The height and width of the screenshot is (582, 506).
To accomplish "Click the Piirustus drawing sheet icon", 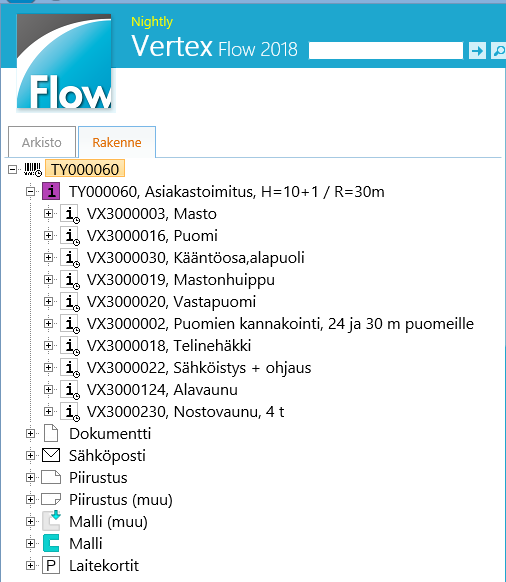I will (x=51, y=478).
